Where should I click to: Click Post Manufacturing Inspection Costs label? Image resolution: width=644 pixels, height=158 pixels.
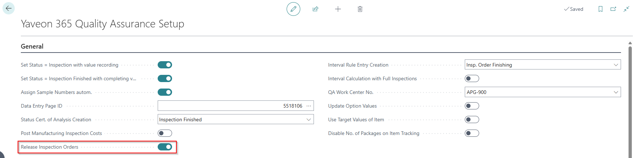coord(61,133)
